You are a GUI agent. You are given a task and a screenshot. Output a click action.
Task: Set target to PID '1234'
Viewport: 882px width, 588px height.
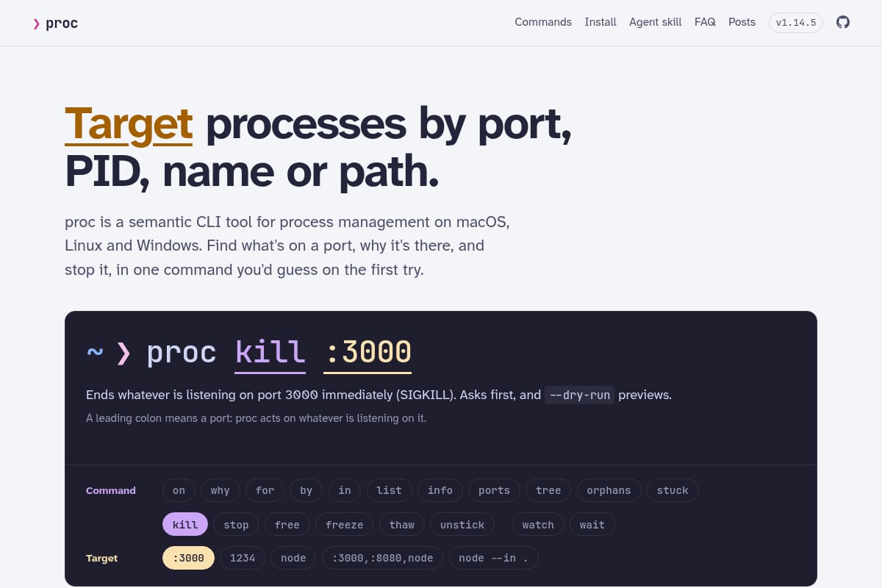[x=243, y=558]
